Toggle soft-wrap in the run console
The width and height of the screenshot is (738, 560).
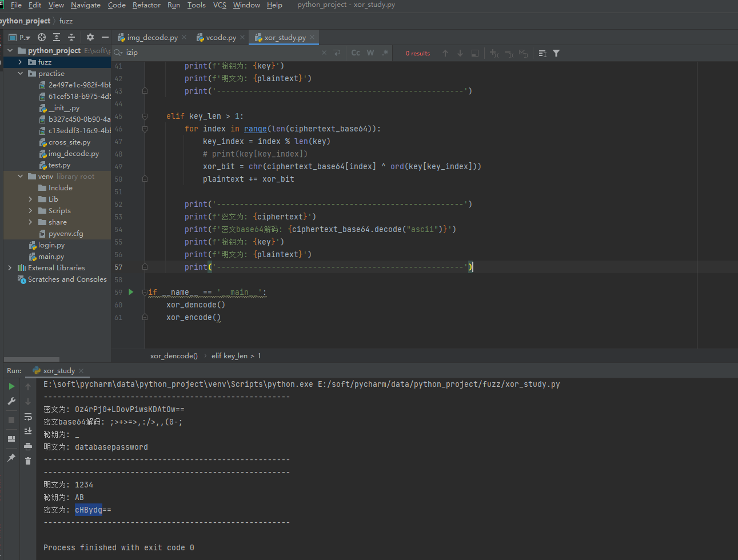[x=28, y=417]
